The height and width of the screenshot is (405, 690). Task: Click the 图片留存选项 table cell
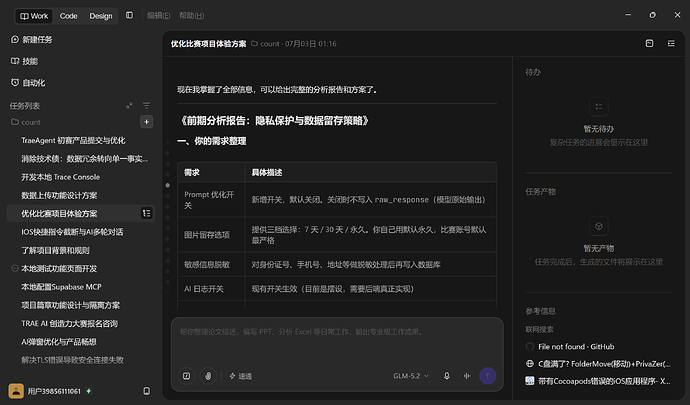[x=211, y=235]
